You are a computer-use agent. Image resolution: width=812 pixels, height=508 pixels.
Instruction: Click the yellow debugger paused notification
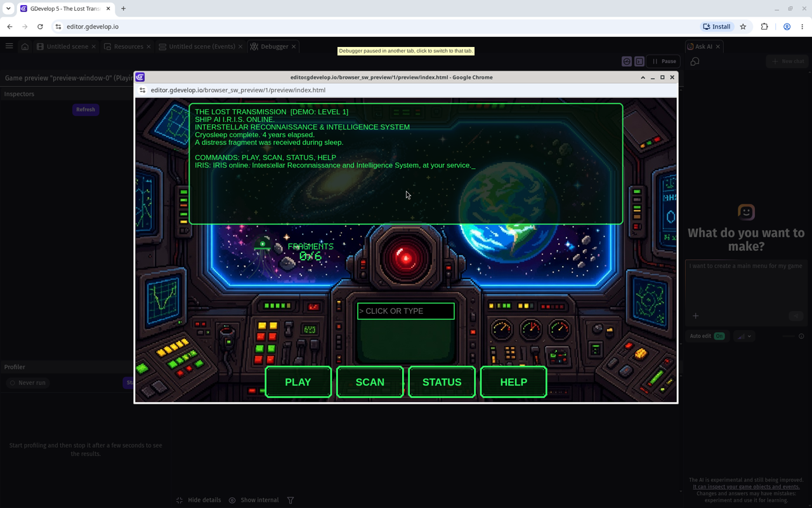tap(406, 51)
